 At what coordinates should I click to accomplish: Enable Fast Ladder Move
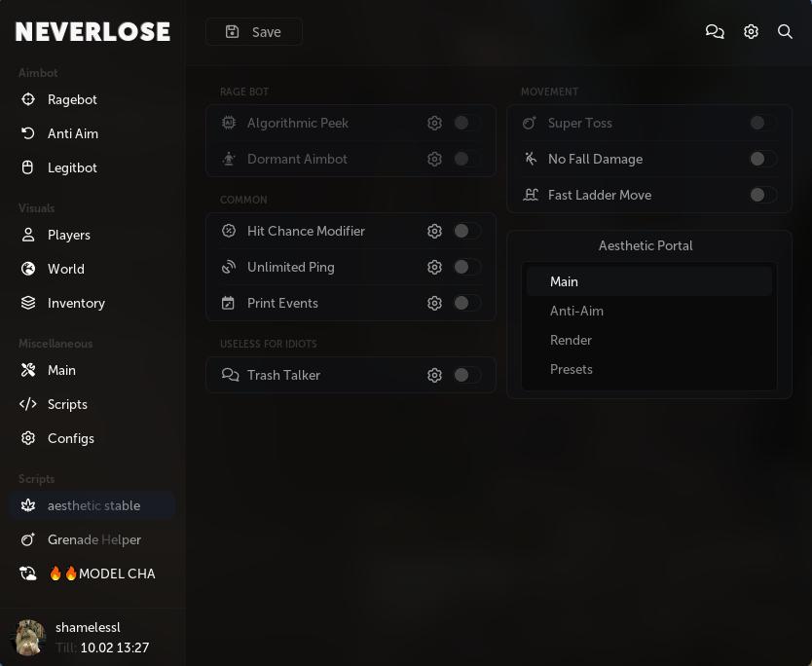point(762,195)
